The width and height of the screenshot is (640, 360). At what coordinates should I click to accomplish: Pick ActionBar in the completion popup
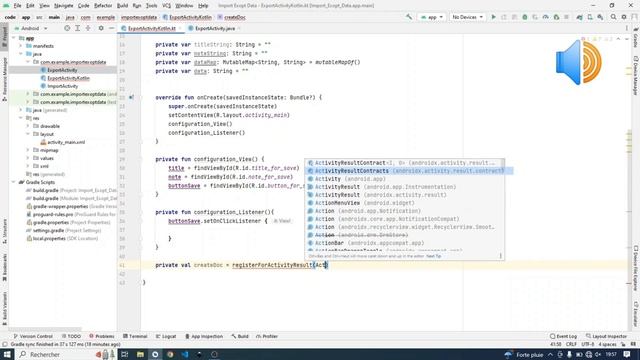[x=404, y=243]
